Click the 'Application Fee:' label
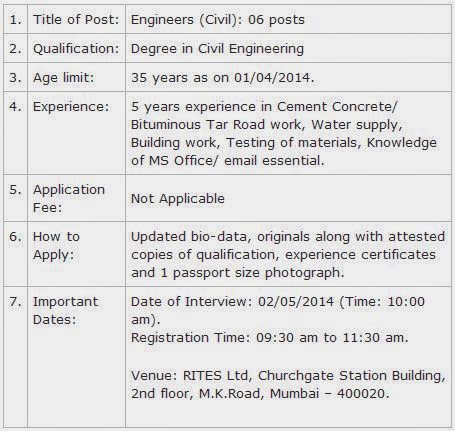 69,199
